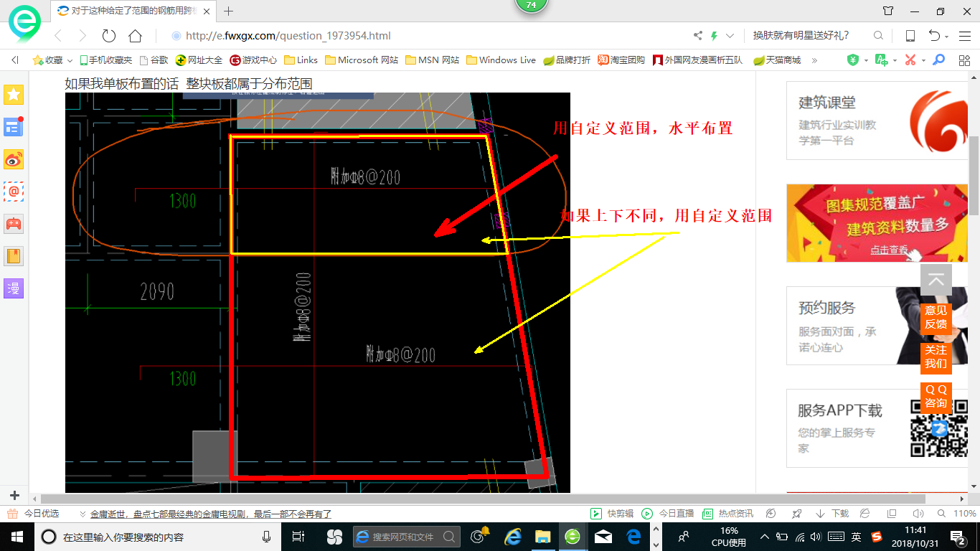Open the browser hamburger main menu
The width and height of the screenshot is (980, 551).
(x=964, y=36)
